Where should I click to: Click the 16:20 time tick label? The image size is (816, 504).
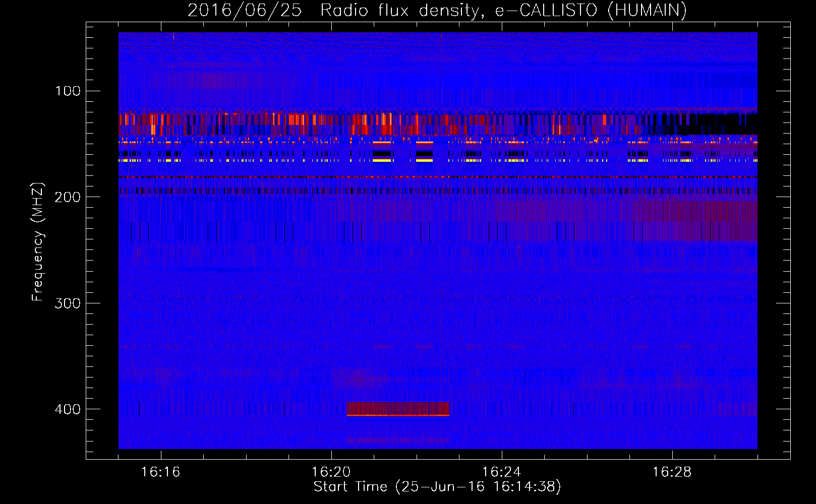(x=331, y=472)
